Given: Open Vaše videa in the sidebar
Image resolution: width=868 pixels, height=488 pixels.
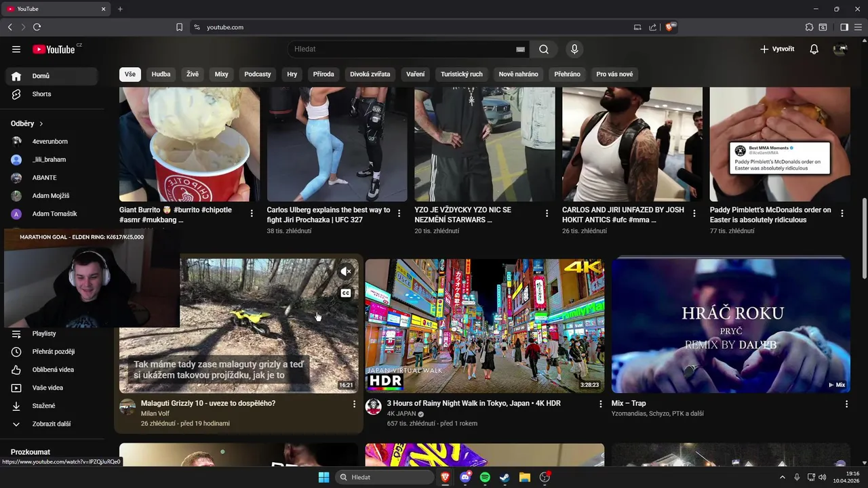Looking at the screenshot, I should [52, 388].
